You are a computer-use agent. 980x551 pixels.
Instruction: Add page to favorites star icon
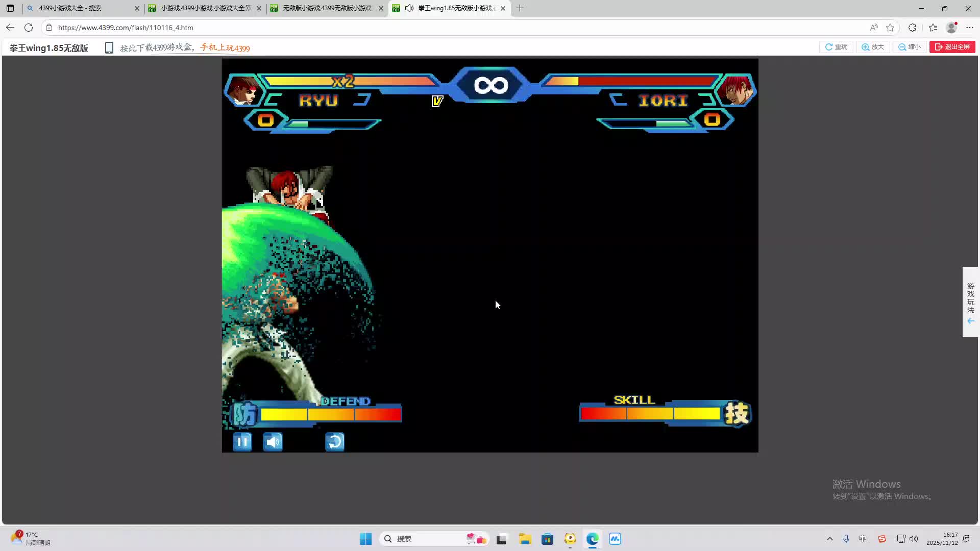[890, 28]
